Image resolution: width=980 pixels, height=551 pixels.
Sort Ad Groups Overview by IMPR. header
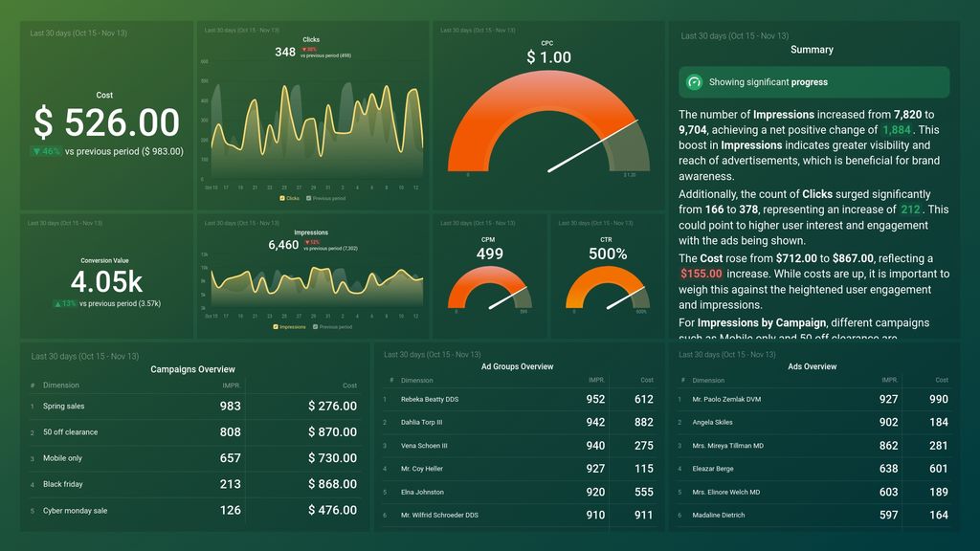click(596, 380)
